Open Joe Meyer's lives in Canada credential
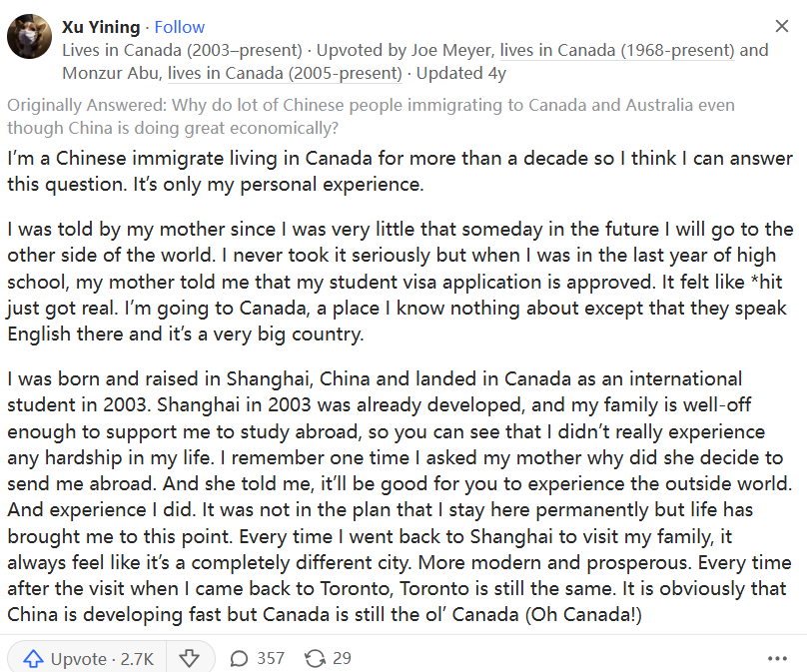Viewport: 807px width, 672px height. click(x=617, y=51)
